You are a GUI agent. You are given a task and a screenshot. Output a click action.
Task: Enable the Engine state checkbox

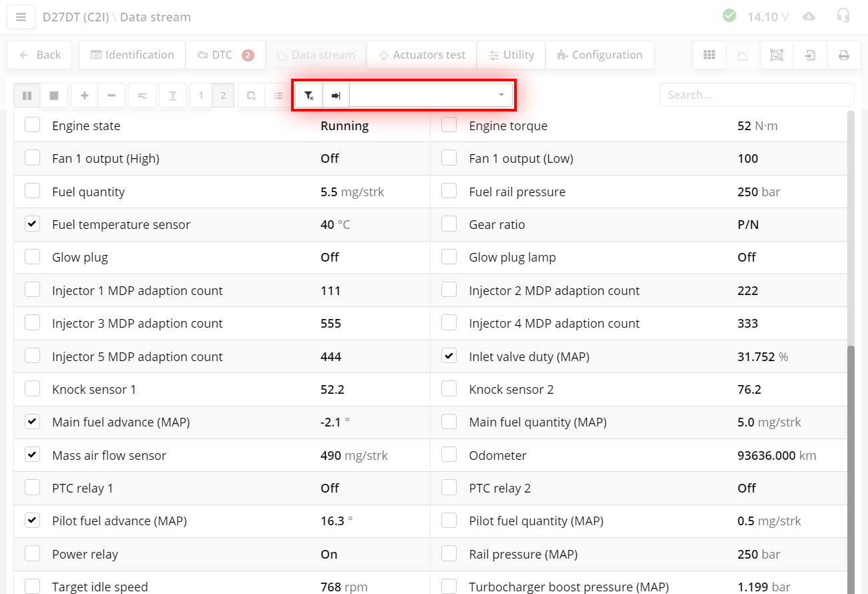tap(32, 125)
